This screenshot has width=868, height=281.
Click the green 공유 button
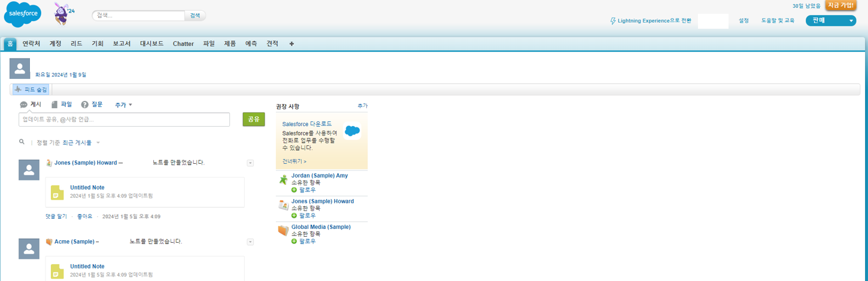coord(254,119)
